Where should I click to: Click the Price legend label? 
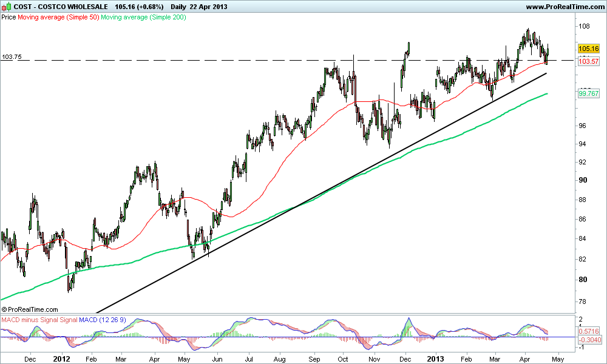click(9, 17)
